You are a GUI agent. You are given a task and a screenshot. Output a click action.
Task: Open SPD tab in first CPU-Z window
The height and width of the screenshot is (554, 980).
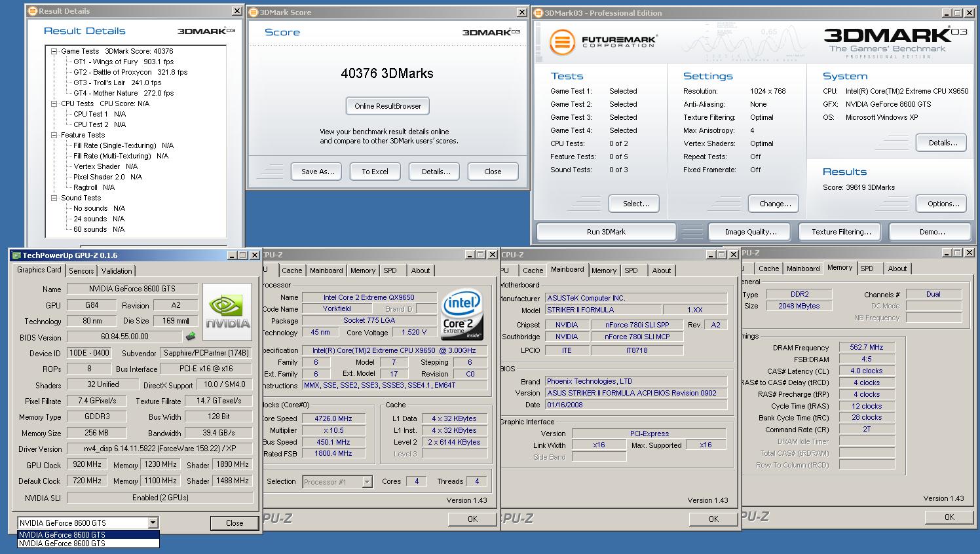pos(390,270)
